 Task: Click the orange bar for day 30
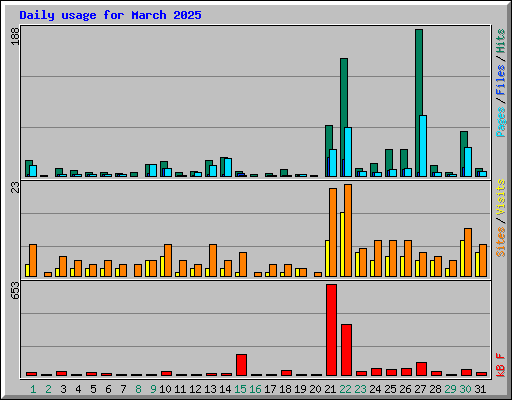click(468, 252)
